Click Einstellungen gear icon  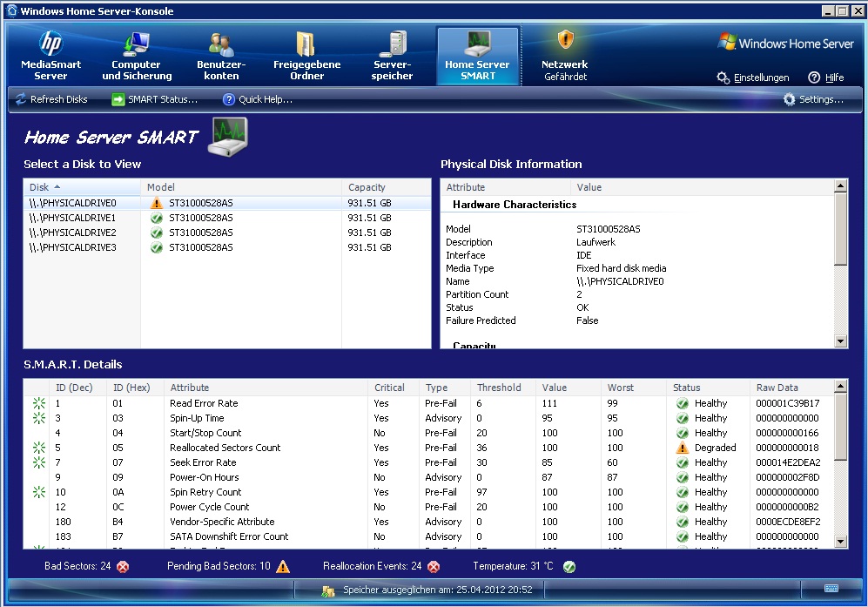(x=723, y=78)
